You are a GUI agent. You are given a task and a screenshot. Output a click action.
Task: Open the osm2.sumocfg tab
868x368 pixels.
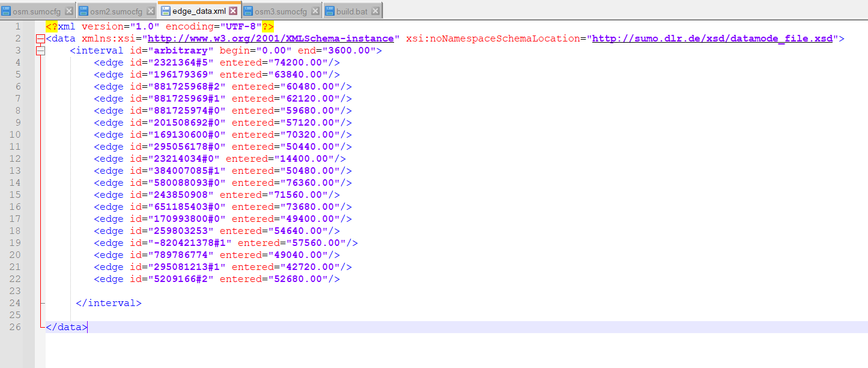point(116,11)
